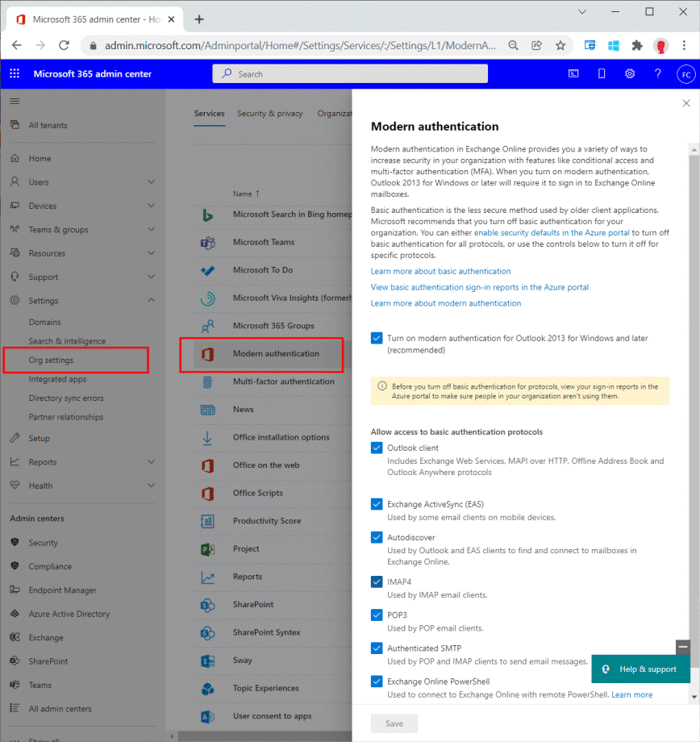700x742 pixels.
Task: Open enable security defaults Azure portal link
Action: pos(552,232)
